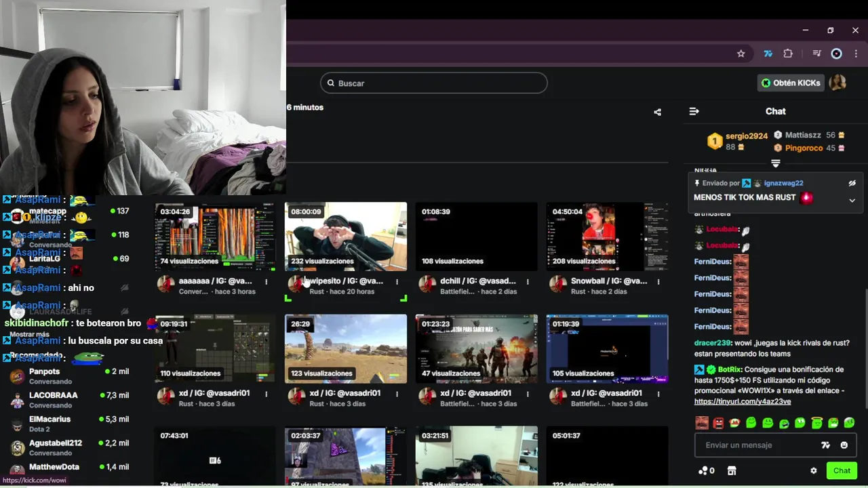Click username dracer239 in chat

tap(712, 343)
